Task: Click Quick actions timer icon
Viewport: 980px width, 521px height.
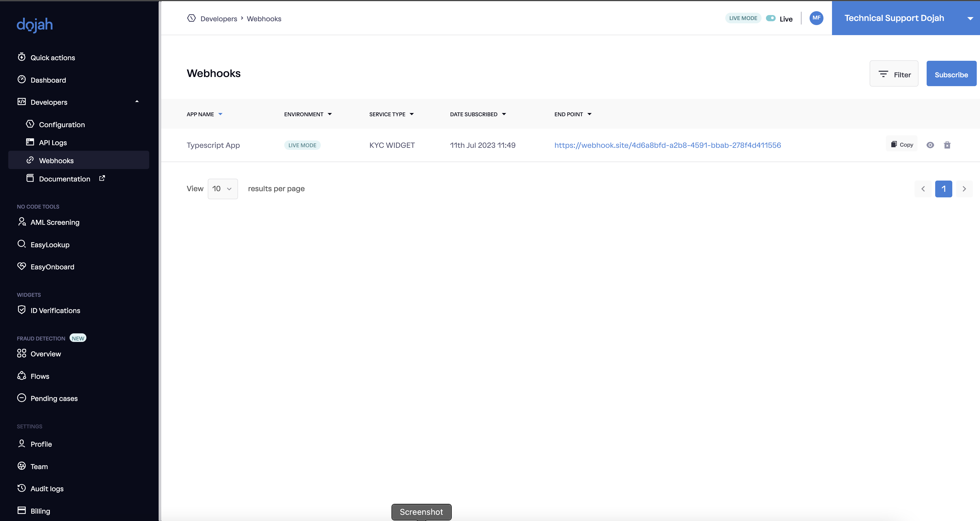Action: pyautogui.click(x=22, y=57)
